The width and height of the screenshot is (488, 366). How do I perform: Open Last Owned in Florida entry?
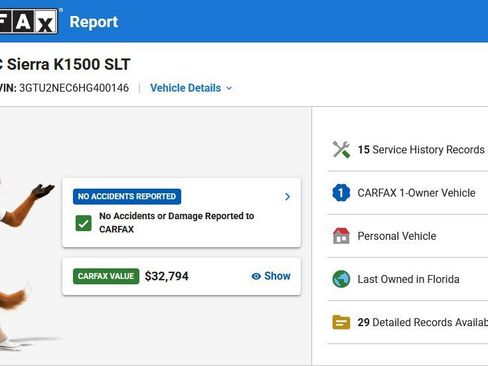pos(408,279)
